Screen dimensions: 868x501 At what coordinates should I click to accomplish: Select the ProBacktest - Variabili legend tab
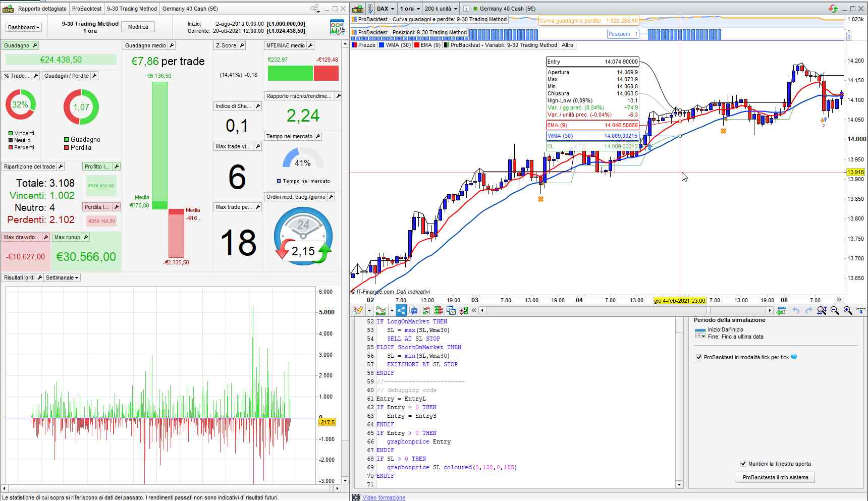coord(501,45)
